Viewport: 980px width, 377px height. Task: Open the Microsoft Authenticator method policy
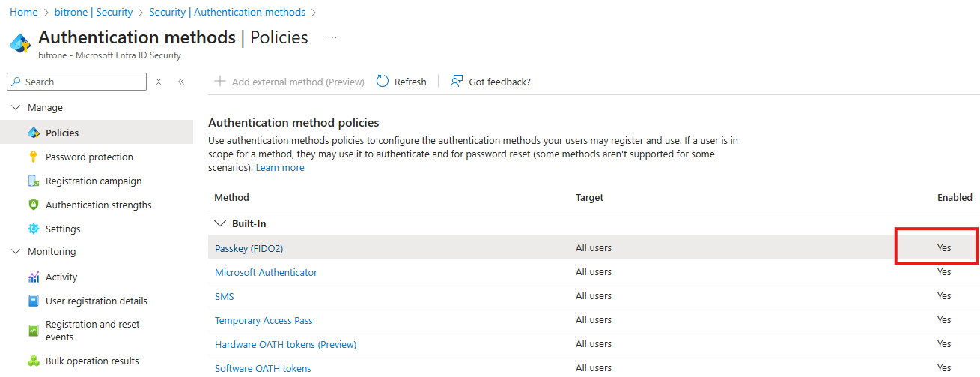(x=266, y=272)
